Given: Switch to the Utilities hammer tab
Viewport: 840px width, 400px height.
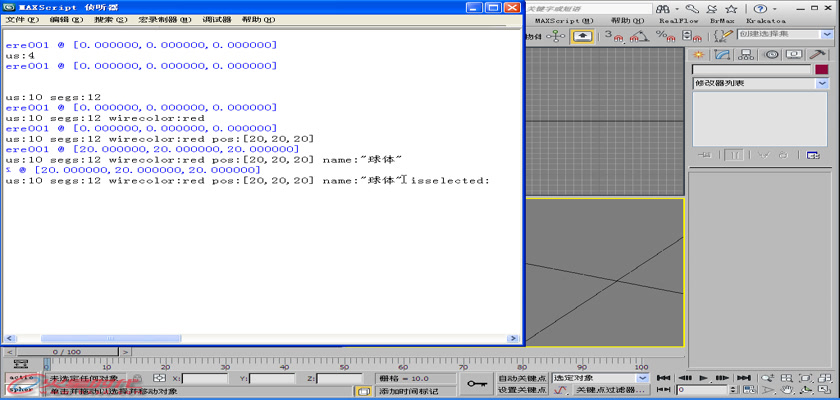Looking at the screenshot, I should point(818,54).
